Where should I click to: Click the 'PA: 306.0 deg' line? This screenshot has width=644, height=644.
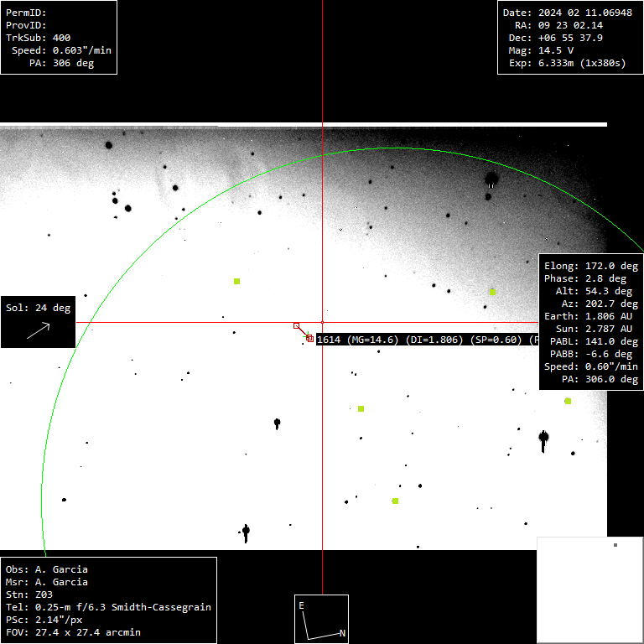tap(600, 379)
